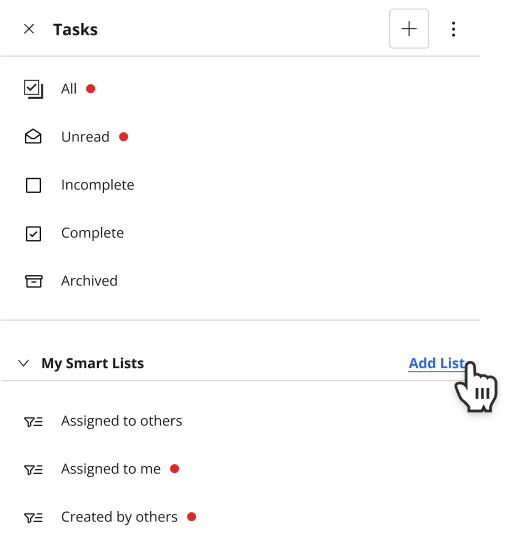Click filter icon beside Assigned to others
506x553 pixels.
33,421
